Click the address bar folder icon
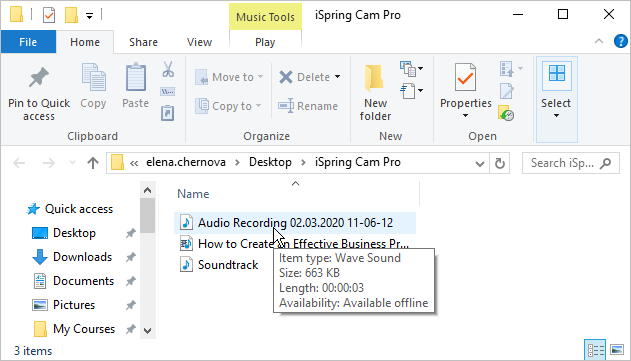The height and width of the screenshot is (361, 631). (117, 163)
